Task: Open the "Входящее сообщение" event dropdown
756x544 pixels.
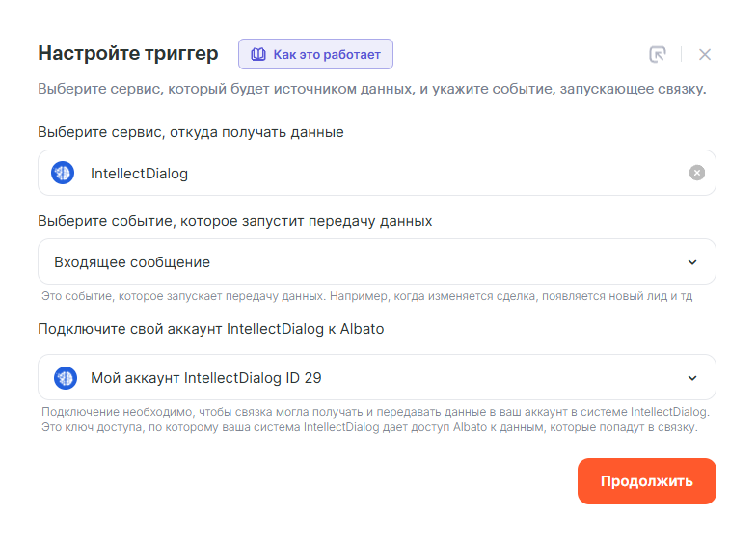Action: (366, 262)
